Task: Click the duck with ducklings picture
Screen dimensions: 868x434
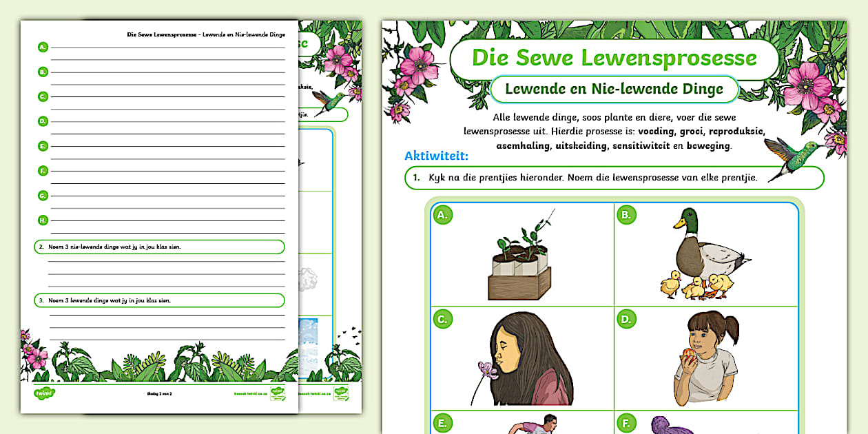Action: [706, 256]
